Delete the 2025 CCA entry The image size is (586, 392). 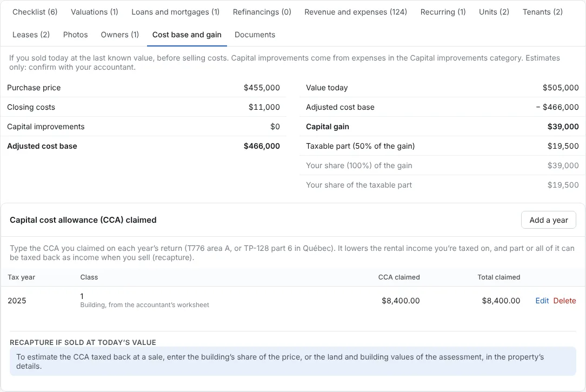pyautogui.click(x=565, y=301)
